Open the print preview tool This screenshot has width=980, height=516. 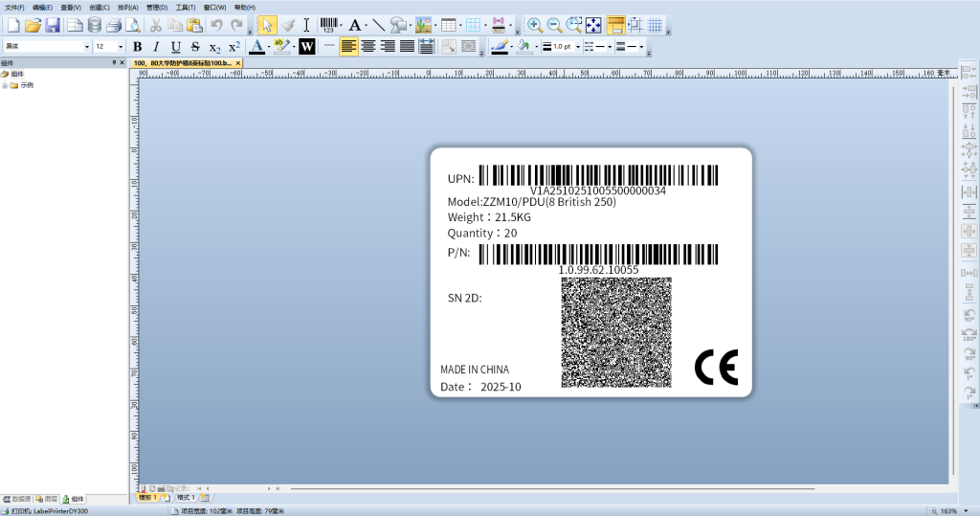click(133, 25)
